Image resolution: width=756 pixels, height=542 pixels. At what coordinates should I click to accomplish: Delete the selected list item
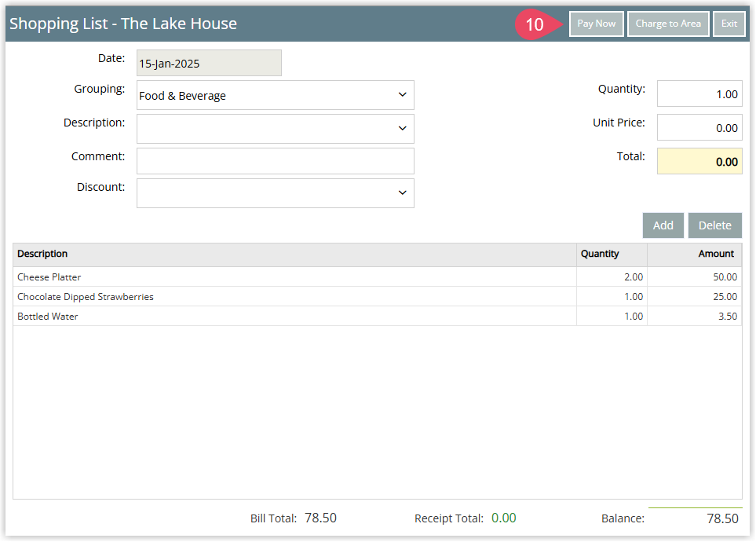(714, 225)
